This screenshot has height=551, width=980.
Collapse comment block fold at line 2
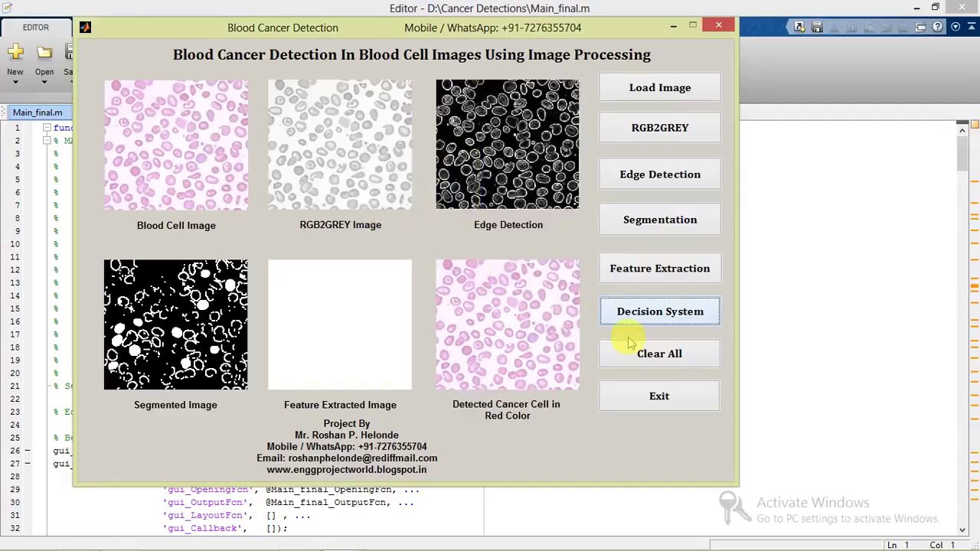(x=47, y=141)
